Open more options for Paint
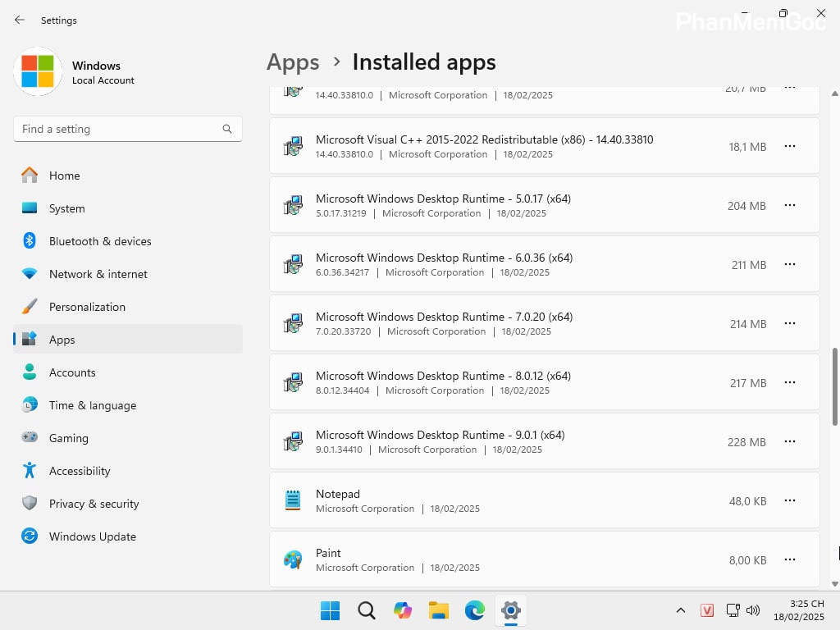 (789, 559)
